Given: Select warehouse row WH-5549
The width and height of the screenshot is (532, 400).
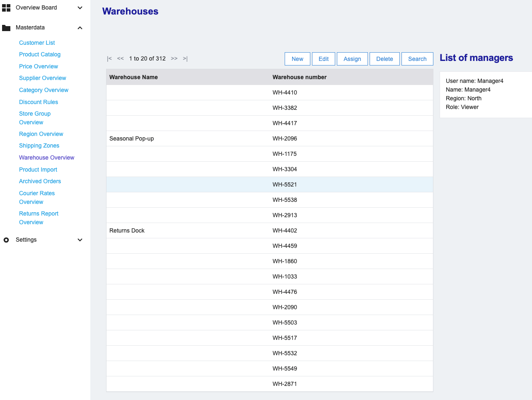Looking at the screenshot, I should 270,368.
